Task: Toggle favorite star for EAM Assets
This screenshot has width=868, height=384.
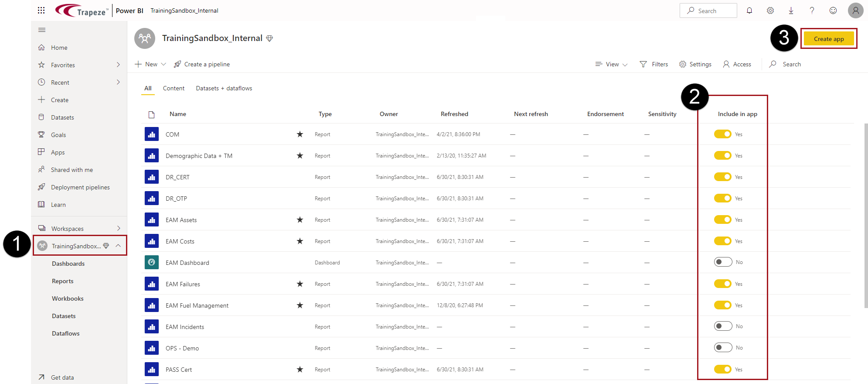Action: 300,220
